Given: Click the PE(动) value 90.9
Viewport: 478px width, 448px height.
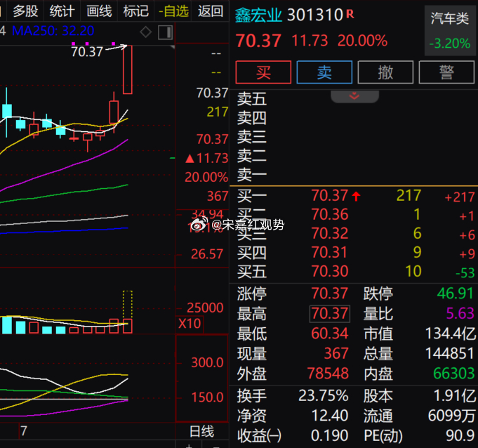Looking at the screenshot, I should pyautogui.click(x=460, y=435).
